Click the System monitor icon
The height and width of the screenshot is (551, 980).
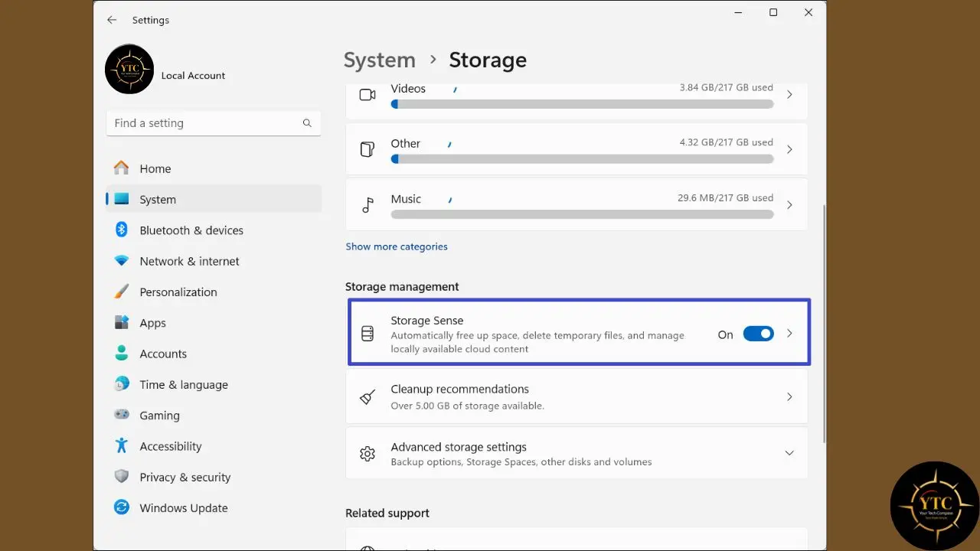point(122,199)
